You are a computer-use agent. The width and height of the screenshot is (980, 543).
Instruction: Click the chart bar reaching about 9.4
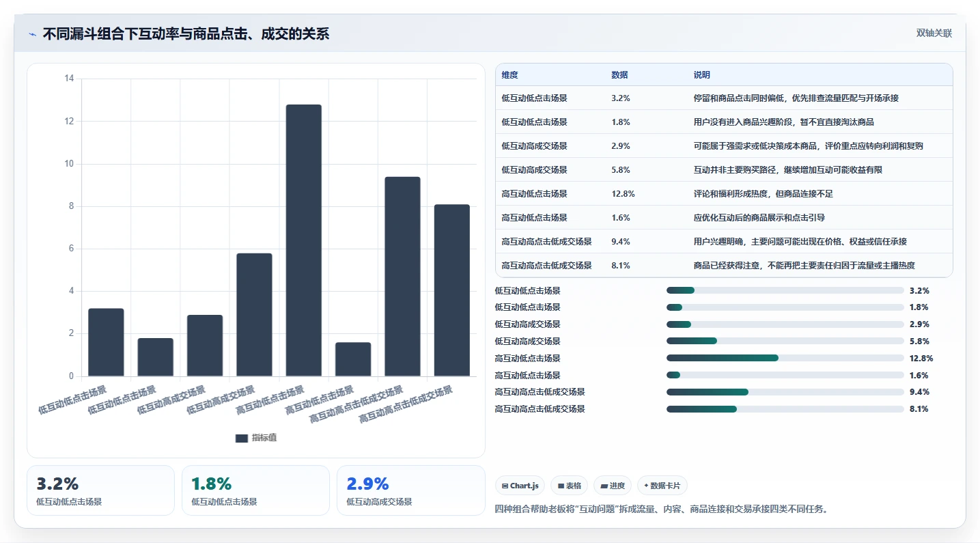[402, 277]
